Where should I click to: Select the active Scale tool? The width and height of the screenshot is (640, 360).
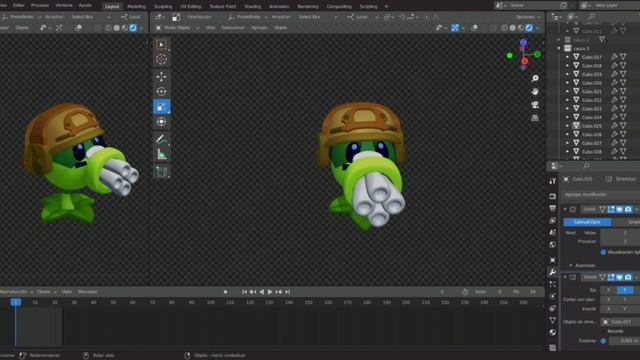click(162, 107)
